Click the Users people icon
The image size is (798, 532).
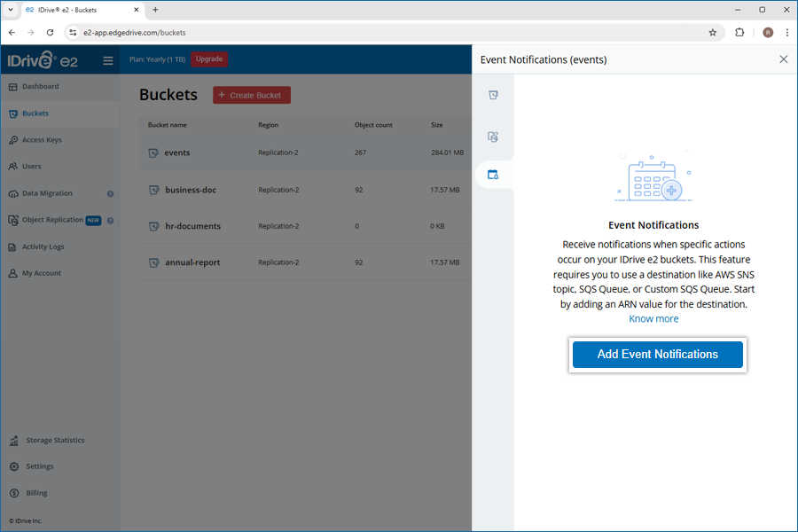tap(13, 167)
